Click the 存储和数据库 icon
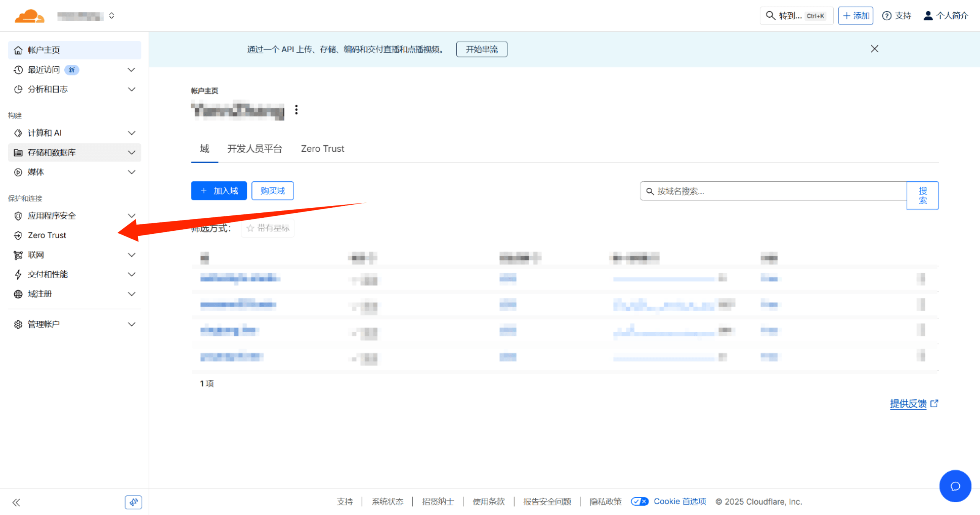Screen dimensions: 980x515 point(18,153)
